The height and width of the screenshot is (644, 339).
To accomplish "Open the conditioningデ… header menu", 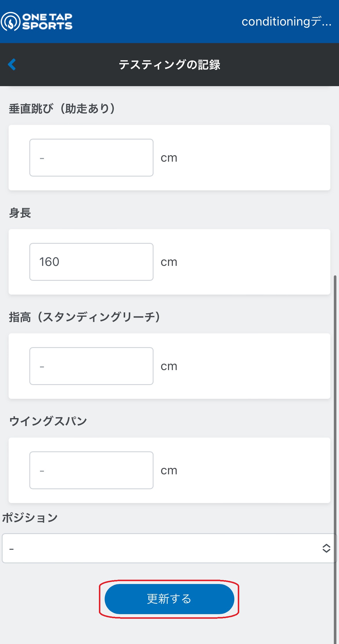I will (x=286, y=22).
